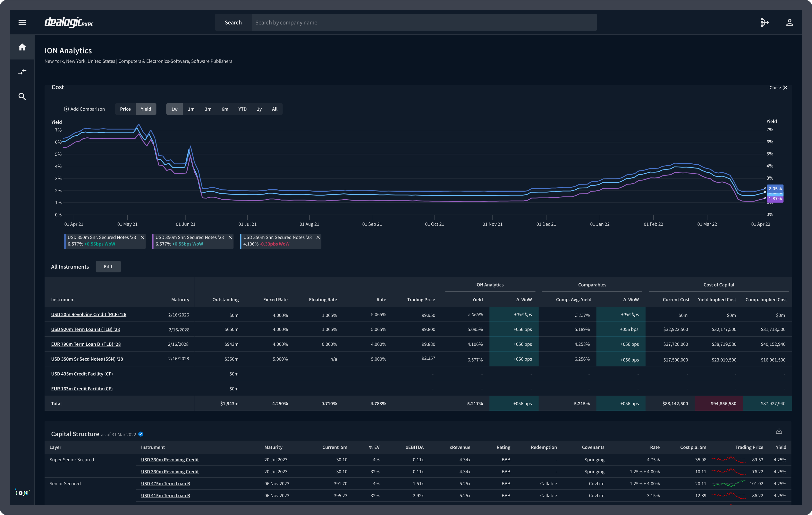This screenshot has height=515, width=812.
Task: Open the hamburger menu
Action: click(x=22, y=23)
